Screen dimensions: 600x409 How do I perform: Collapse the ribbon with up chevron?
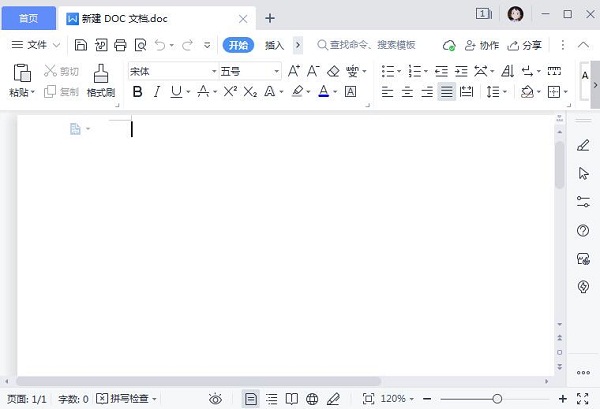pos(583,45)
